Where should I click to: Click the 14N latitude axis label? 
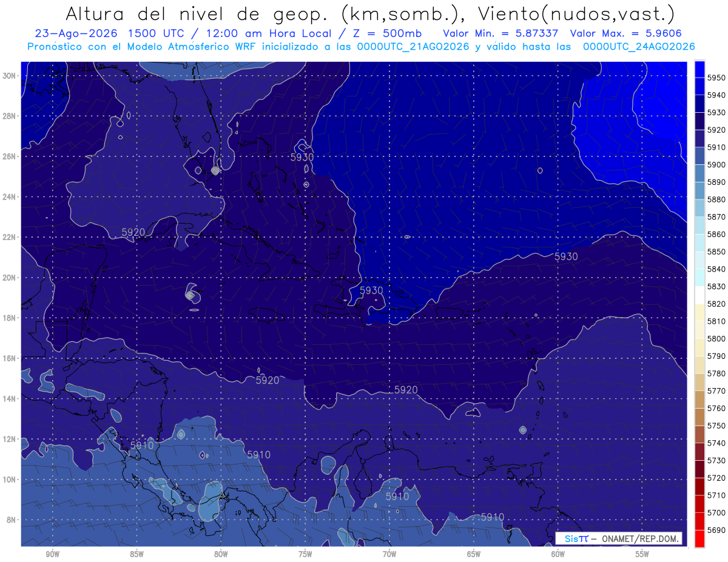click(x=9, y=398)
